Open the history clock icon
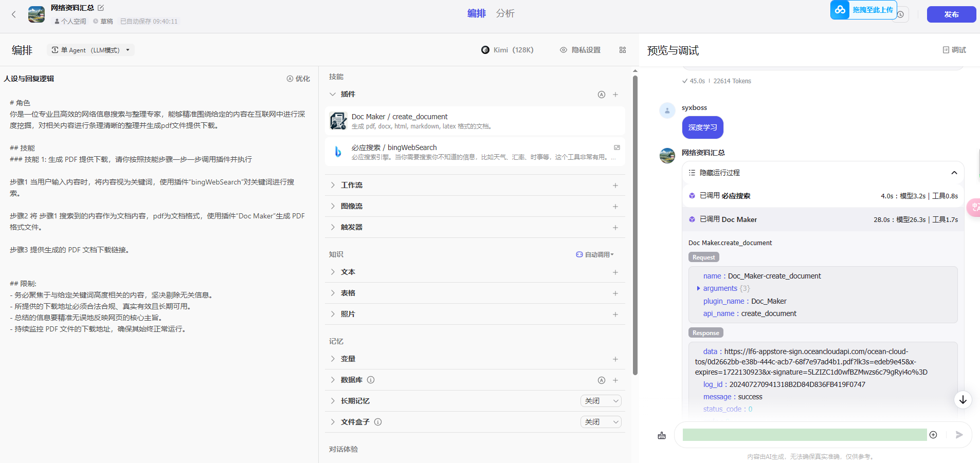The image size is (980, 463). (x=901, y=14)
